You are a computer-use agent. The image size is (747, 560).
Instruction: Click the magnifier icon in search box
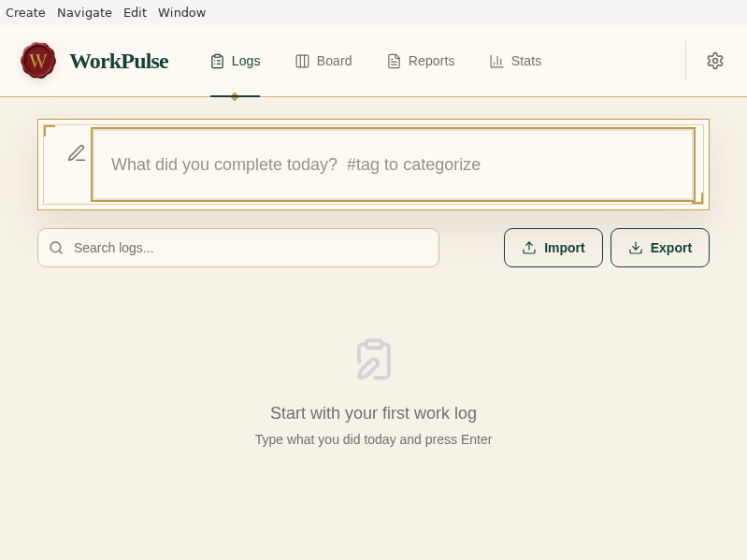[x=56, y=248]
